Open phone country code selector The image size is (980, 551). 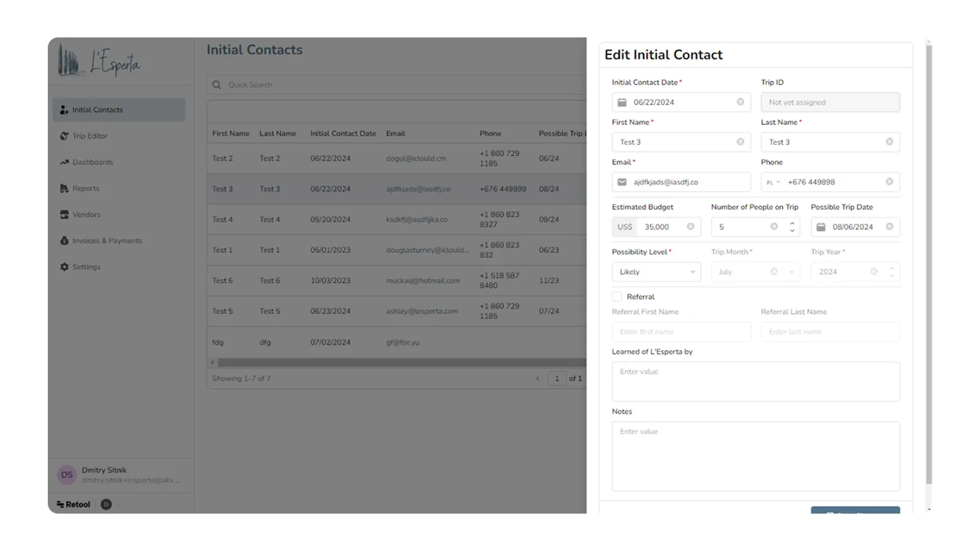(x=773, y=182)
